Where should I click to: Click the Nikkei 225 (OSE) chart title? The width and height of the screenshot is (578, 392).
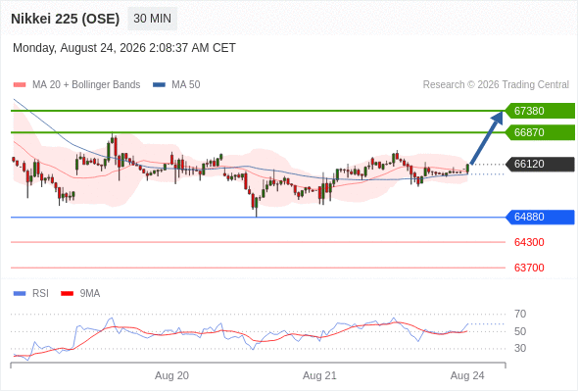[x=66, y=19]
